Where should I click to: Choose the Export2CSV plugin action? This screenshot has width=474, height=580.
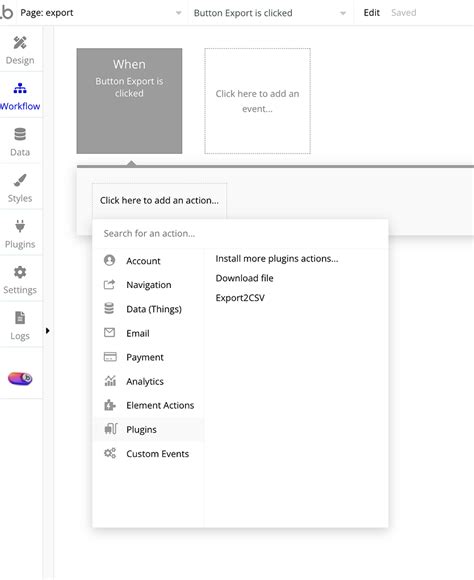point(240,298)
